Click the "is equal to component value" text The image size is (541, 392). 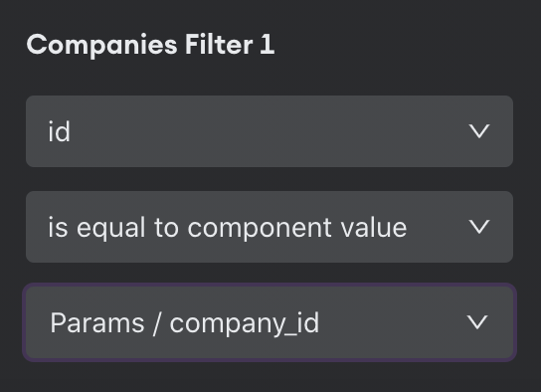pyautogui.click(x=228, y=228)
